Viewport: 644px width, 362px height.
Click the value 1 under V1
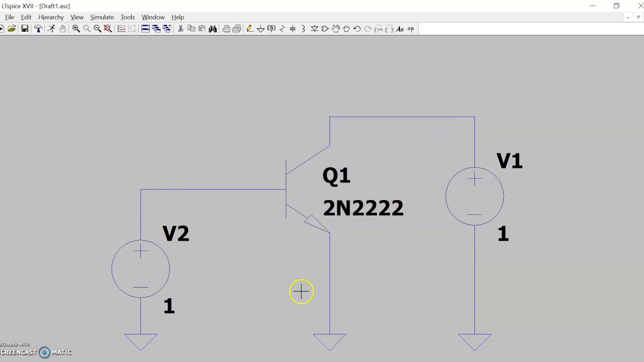coord(503,234)
